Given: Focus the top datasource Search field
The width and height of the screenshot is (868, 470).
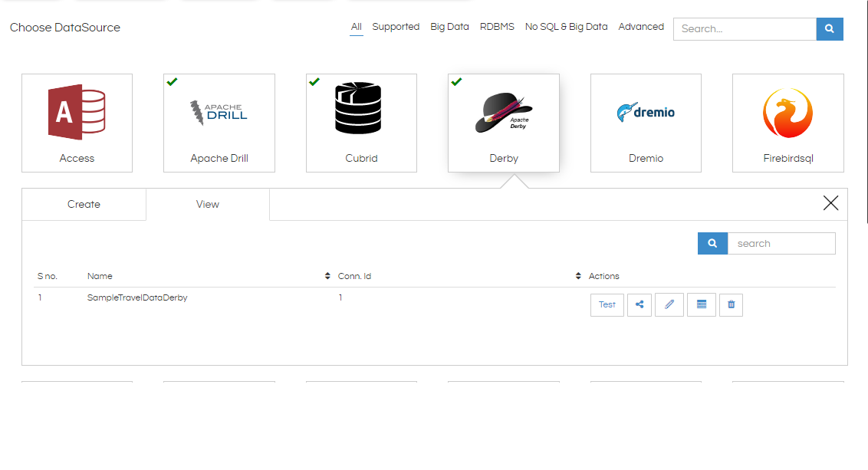Looking at the screenshot, I should (x=745, y=29).
